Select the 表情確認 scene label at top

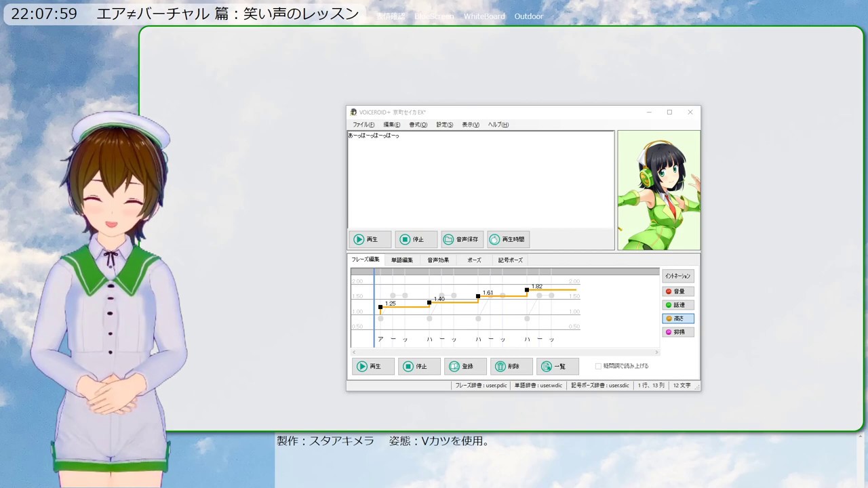pos(391,16)
